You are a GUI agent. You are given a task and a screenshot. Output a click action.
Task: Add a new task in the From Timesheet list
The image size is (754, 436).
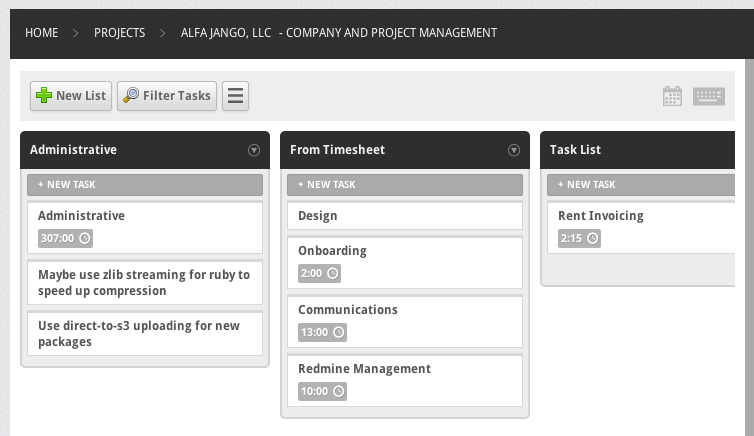(405, 185)
